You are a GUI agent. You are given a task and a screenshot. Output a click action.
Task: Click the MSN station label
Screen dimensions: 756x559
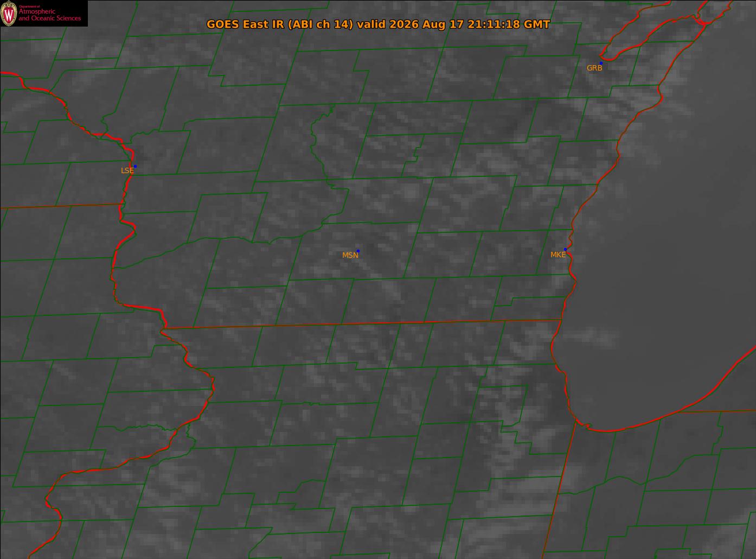[x=350, y=255]
